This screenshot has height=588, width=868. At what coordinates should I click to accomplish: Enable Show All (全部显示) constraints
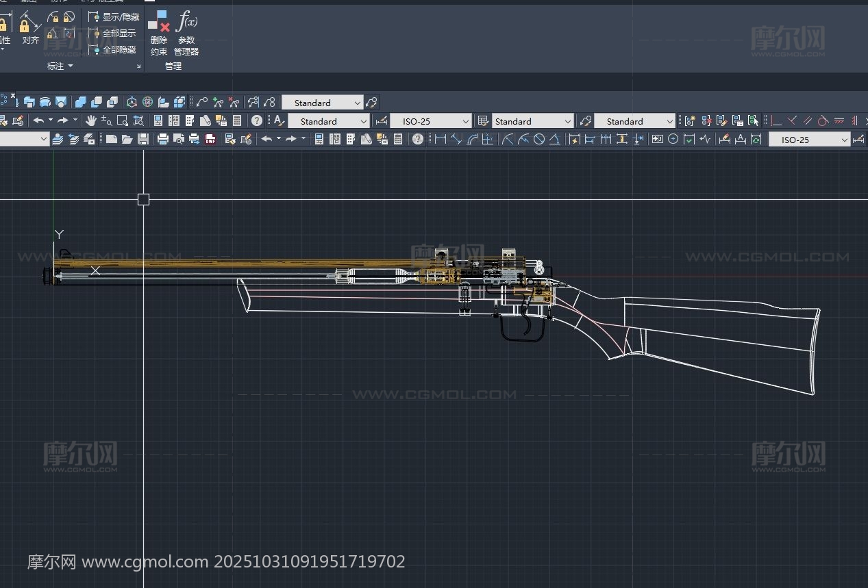[114, 33]
